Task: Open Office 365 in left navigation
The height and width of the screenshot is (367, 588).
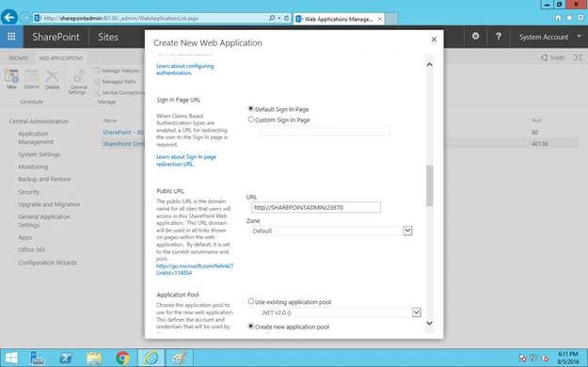Action: (31, 249)
